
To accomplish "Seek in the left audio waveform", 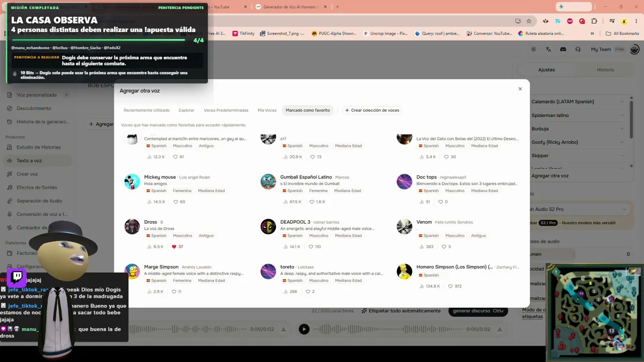I will pyautogui.click(x=189, y=329).
